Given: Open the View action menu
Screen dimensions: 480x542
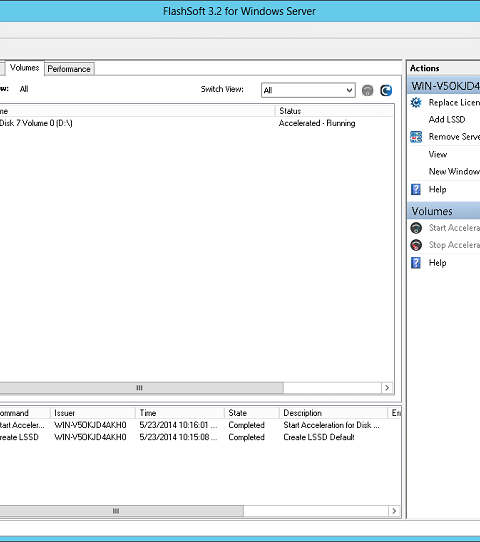Looking at the screenshot, I should tap(438, 155).
